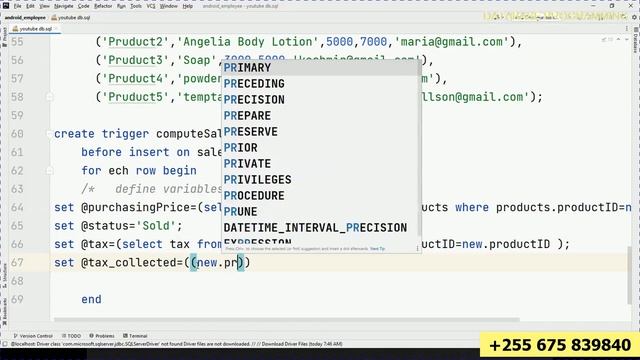Image resolution: width=640 pixels, height=360 pixels.
Task: Choose PRECISION suggestion
Action: [320, 100]
